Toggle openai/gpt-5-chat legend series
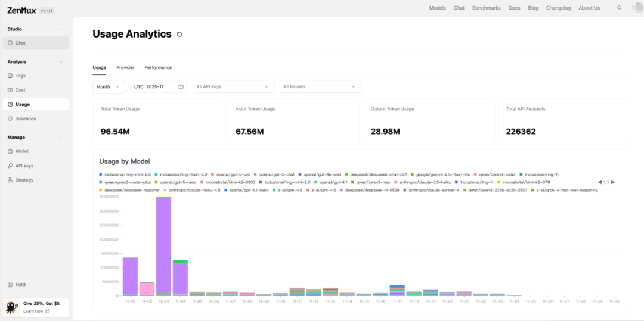Image resolution: width=644 pixels, height=321 pixels. (x=274, y=174)
